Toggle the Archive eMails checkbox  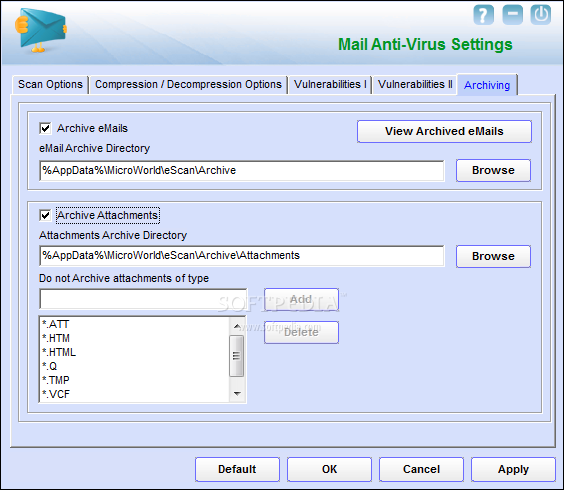(45, 128)
